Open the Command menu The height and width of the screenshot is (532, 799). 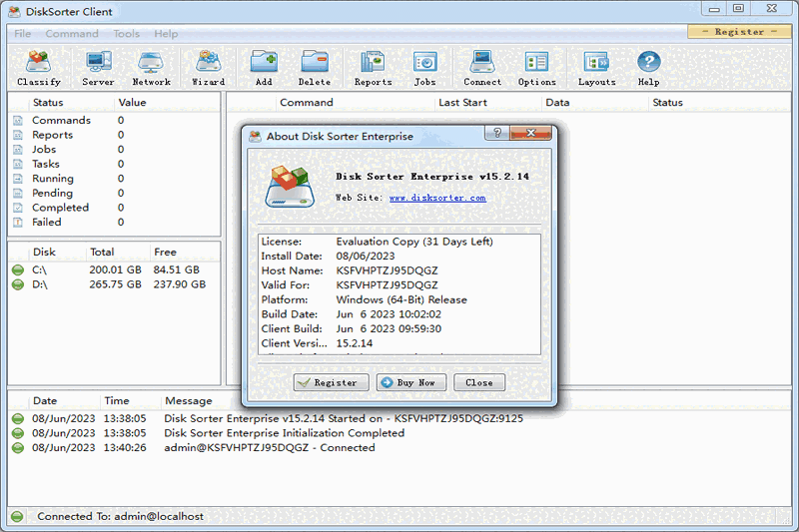72,34
